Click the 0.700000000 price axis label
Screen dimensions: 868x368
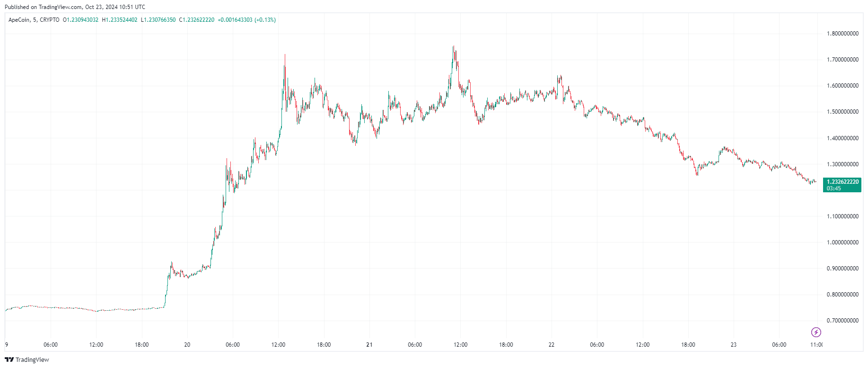(x=842, y=321)
